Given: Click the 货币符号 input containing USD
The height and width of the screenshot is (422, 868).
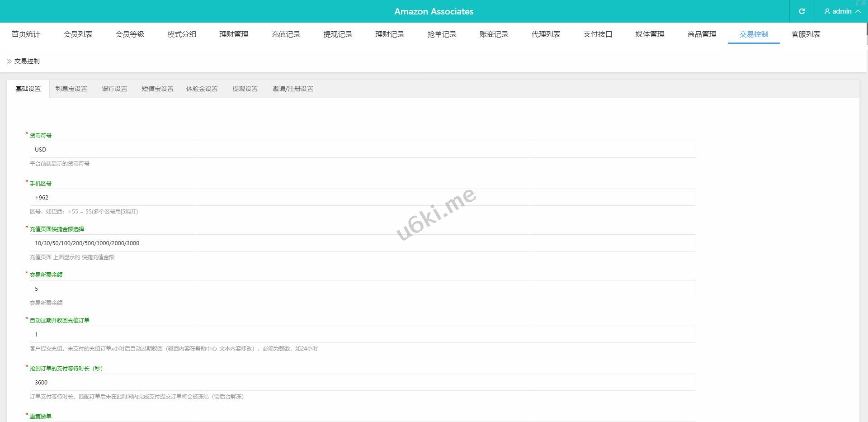Looking at the screenshot, I should 363,149.
